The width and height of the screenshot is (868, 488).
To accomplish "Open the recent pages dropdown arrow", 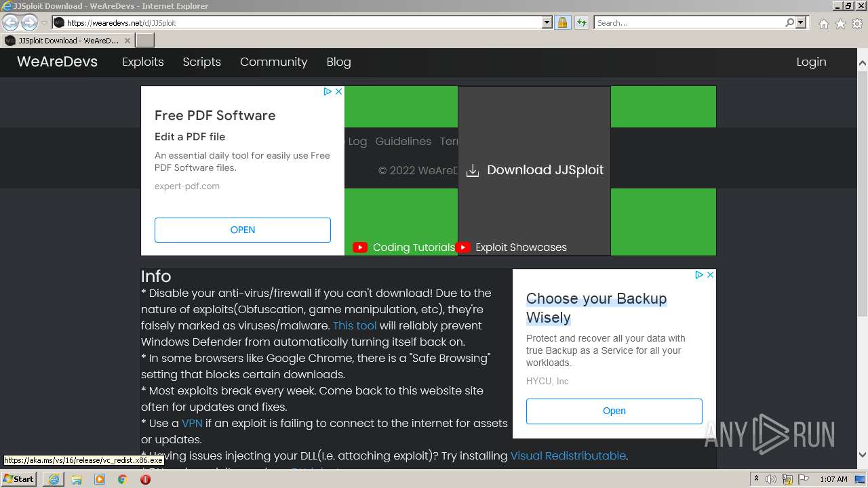I will [x=44, y=23].
